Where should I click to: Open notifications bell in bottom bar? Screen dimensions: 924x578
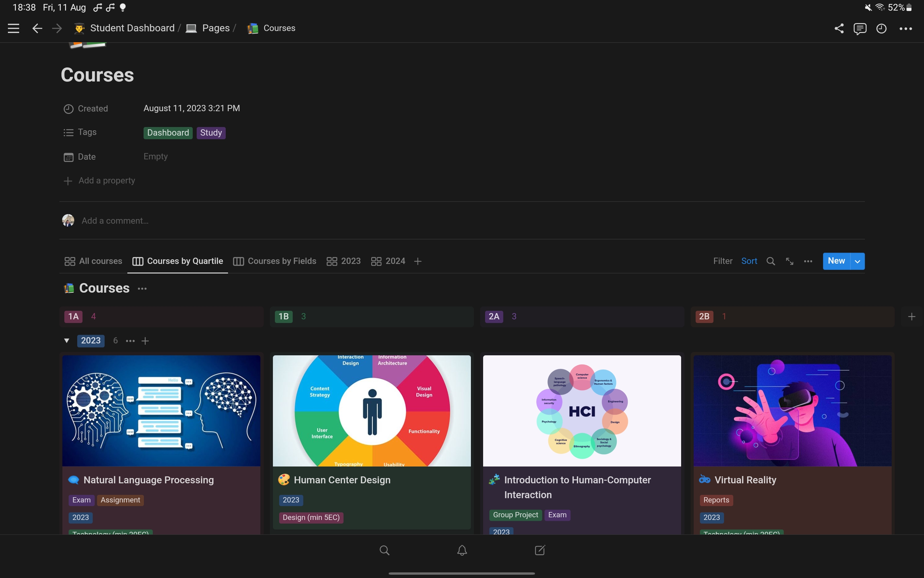[462, 550]
